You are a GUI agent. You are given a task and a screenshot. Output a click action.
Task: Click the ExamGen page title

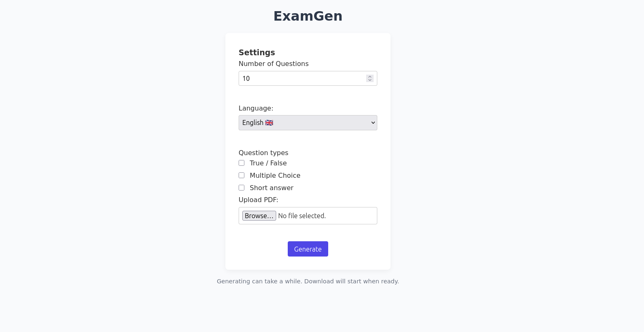click(x=308, y=16)
